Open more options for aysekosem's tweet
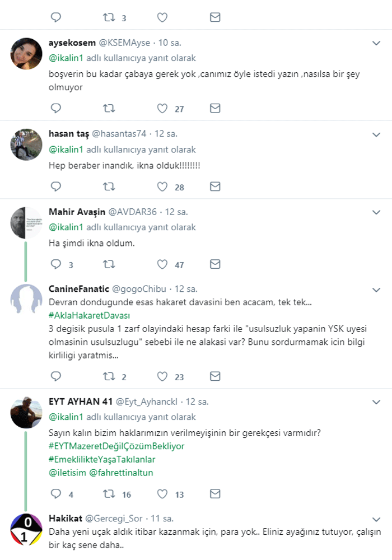392x560 pixels. click(376, 43)
